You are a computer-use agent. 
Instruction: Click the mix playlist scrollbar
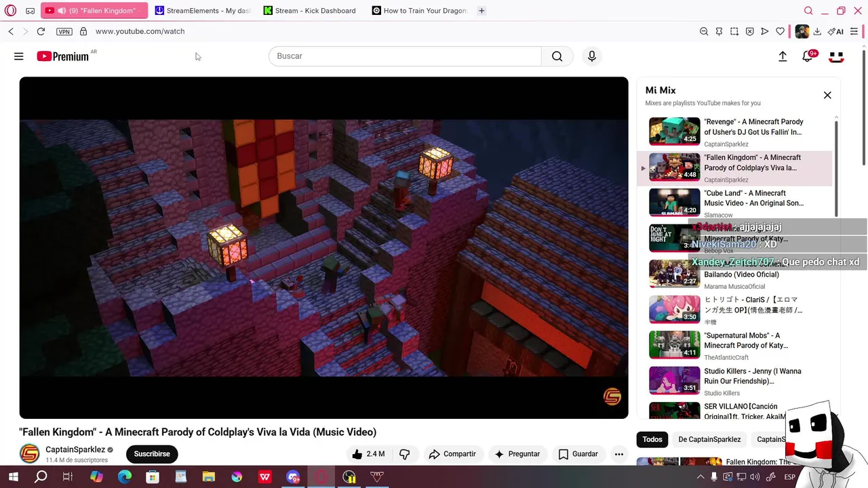836,169
